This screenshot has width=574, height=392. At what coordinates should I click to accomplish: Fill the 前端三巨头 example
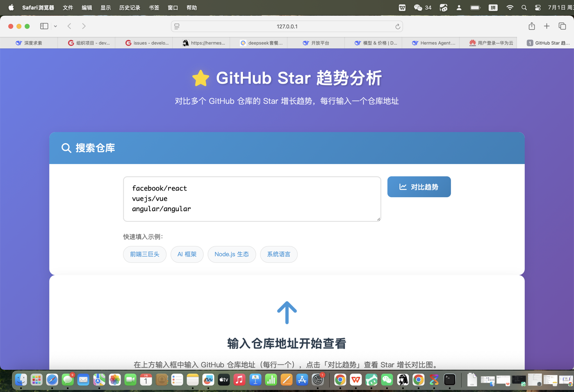pos(145,254)
